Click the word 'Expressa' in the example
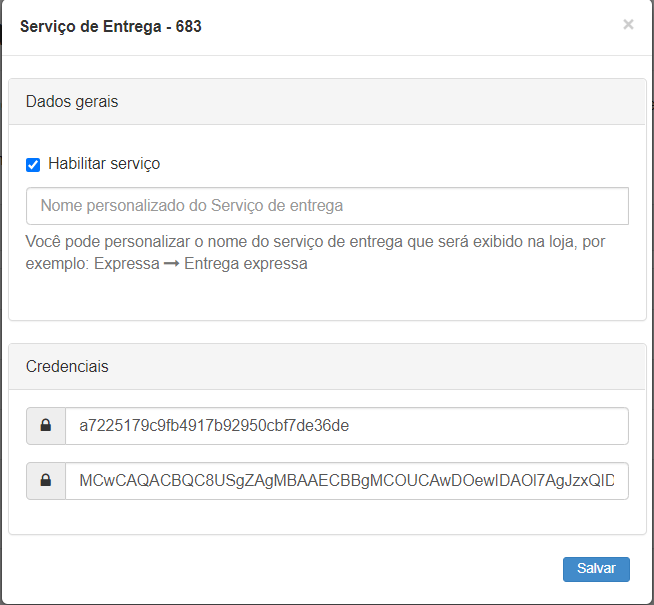This screenshot has height=605, width=654. 126,265
